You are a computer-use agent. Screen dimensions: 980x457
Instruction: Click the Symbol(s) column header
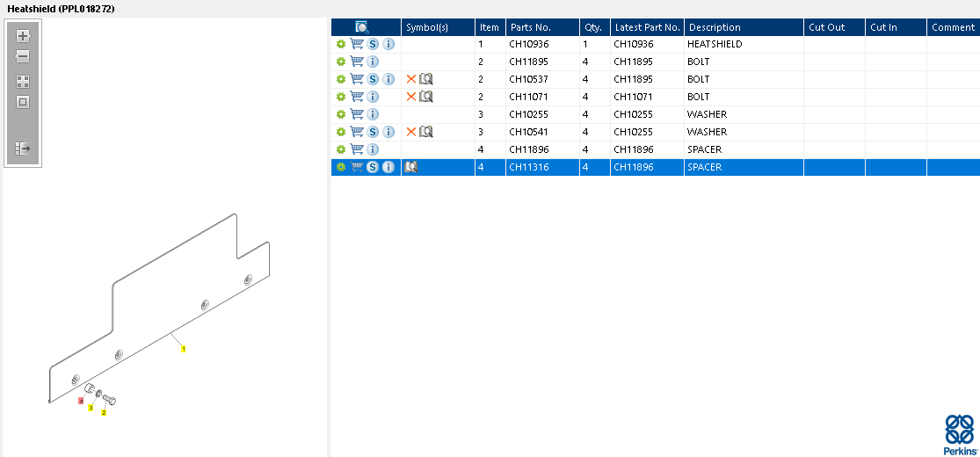pyautogui.click(x=438, y=27)
